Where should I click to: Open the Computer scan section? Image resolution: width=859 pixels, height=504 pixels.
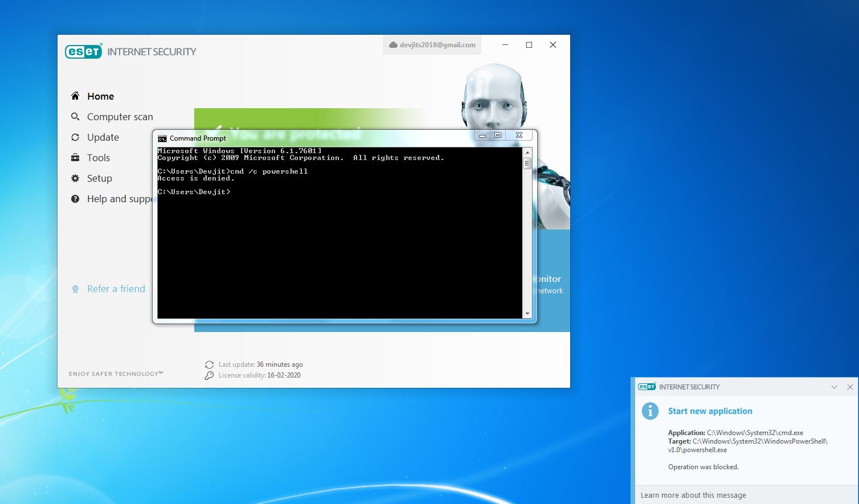tap(120, 117)
